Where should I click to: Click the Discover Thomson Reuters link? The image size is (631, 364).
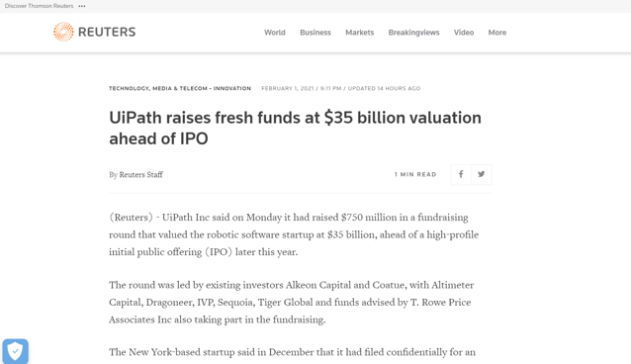pos(39,6)
